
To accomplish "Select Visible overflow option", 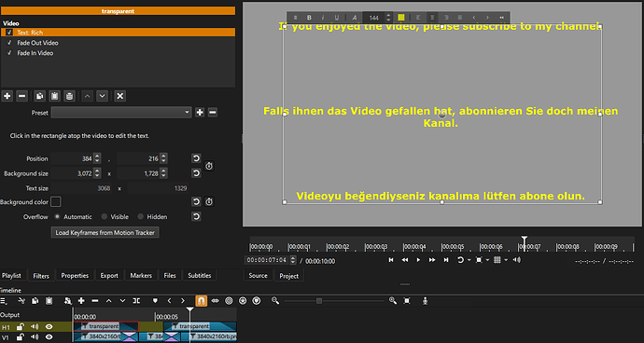I will point(105,216).
